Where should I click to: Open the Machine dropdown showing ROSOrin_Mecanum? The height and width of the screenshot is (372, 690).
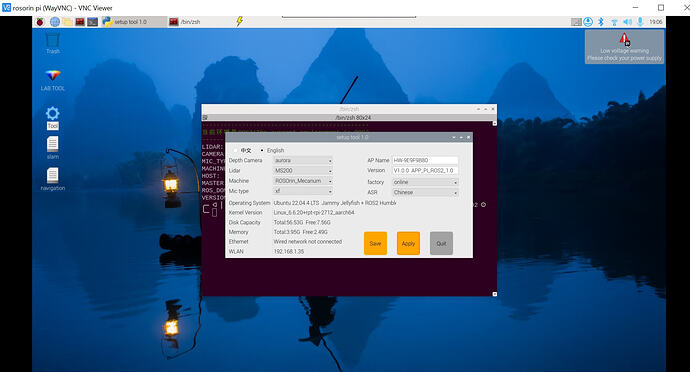click(x=303, y=181)
